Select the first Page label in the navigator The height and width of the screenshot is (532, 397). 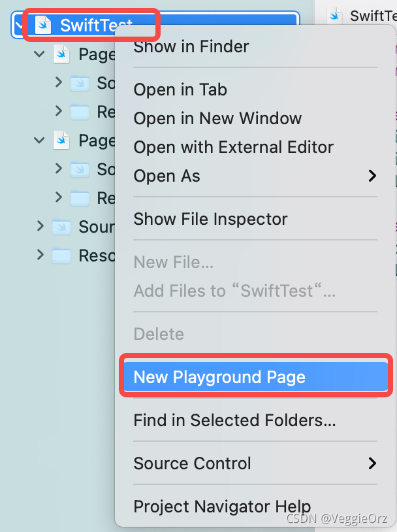97,55
